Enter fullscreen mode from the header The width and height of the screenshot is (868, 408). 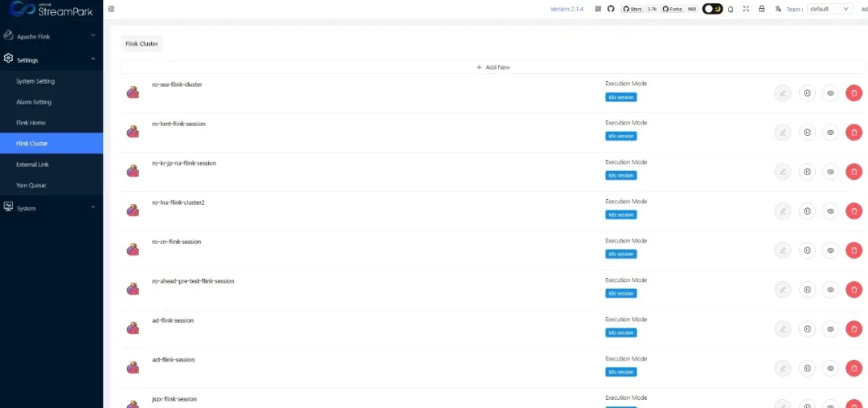[746, 9]
